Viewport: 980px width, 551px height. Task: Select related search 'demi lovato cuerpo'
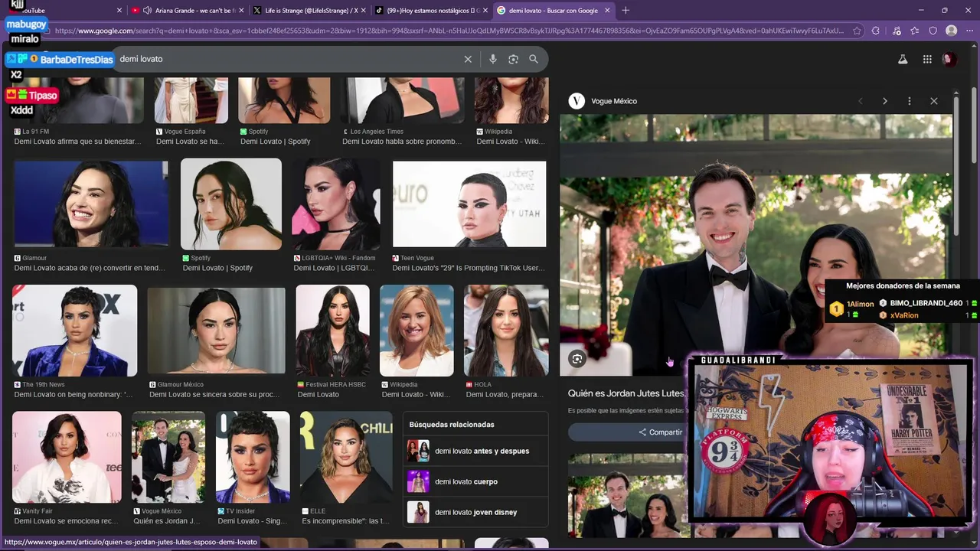point(475,481)
